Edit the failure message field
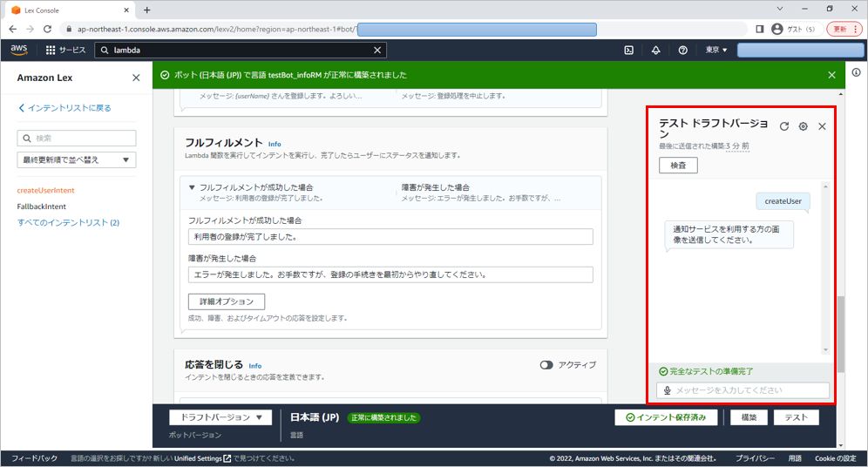The width and height of the screenshot is (868, 467). coord(390,274)
